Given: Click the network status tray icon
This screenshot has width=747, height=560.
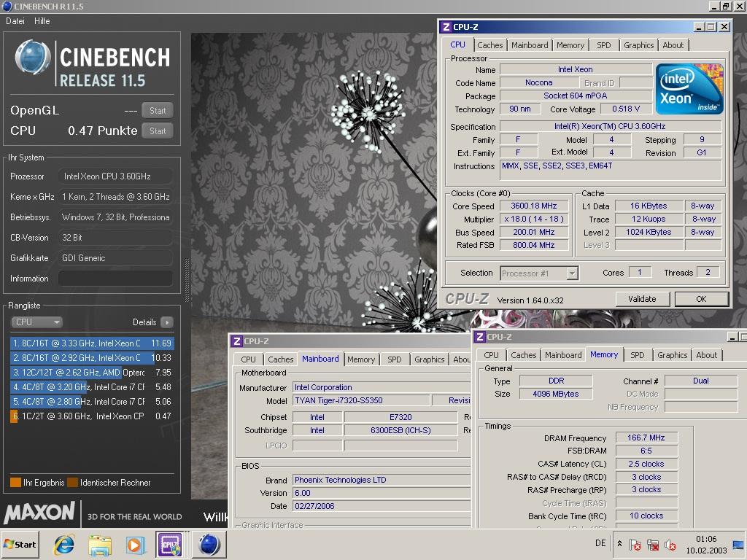Looking at the screenshot, I should point(653,544).
